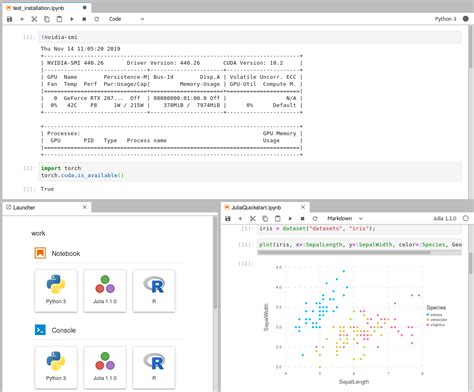Click the 'True' output text

47,189
